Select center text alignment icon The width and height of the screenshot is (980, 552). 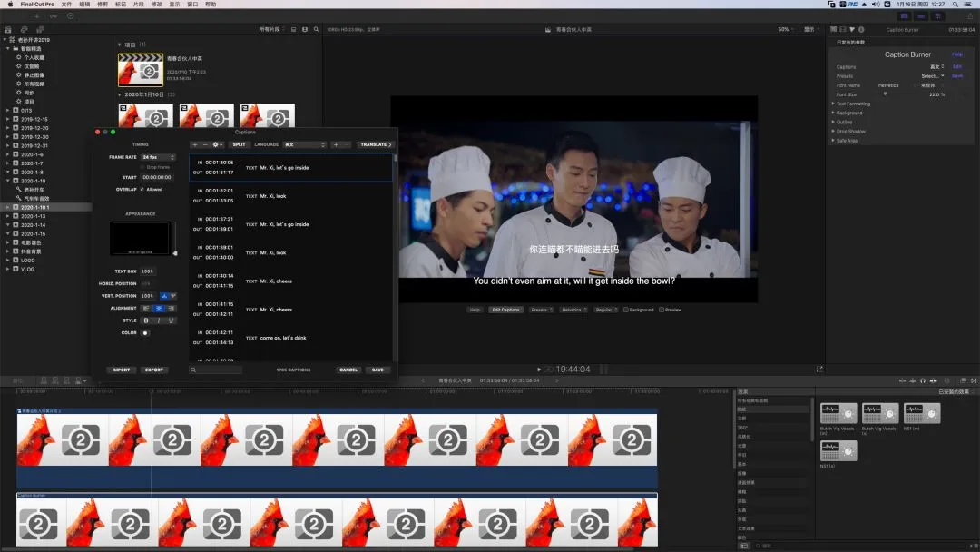pyautogui.click(x=159, y=308)
